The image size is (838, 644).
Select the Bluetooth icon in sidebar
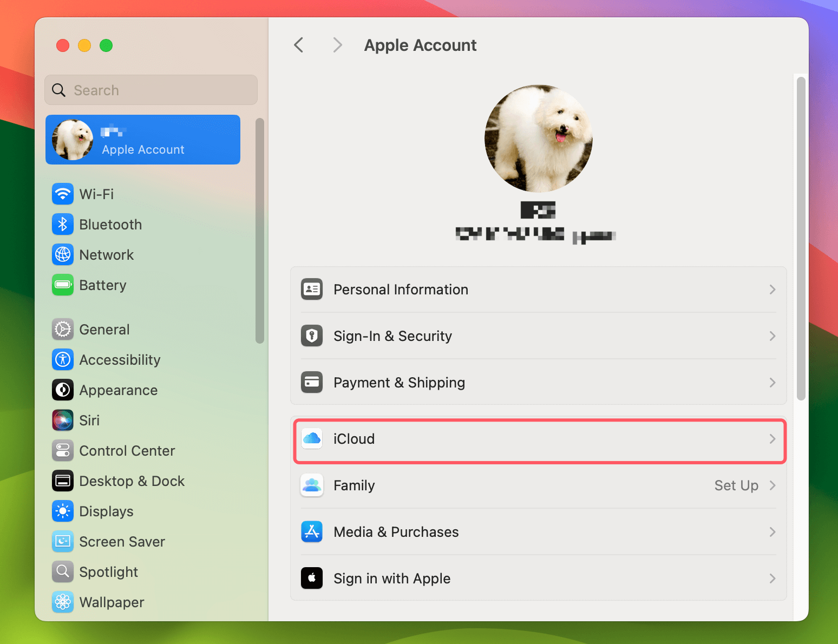63,224
